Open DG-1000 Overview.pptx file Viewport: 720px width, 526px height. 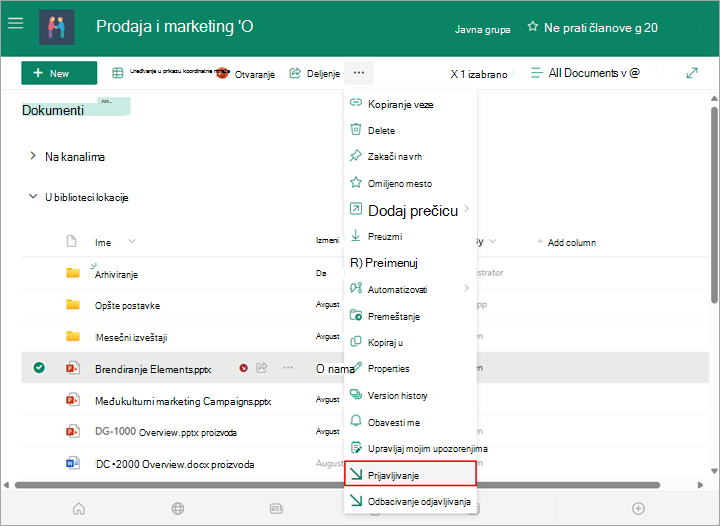165,432
